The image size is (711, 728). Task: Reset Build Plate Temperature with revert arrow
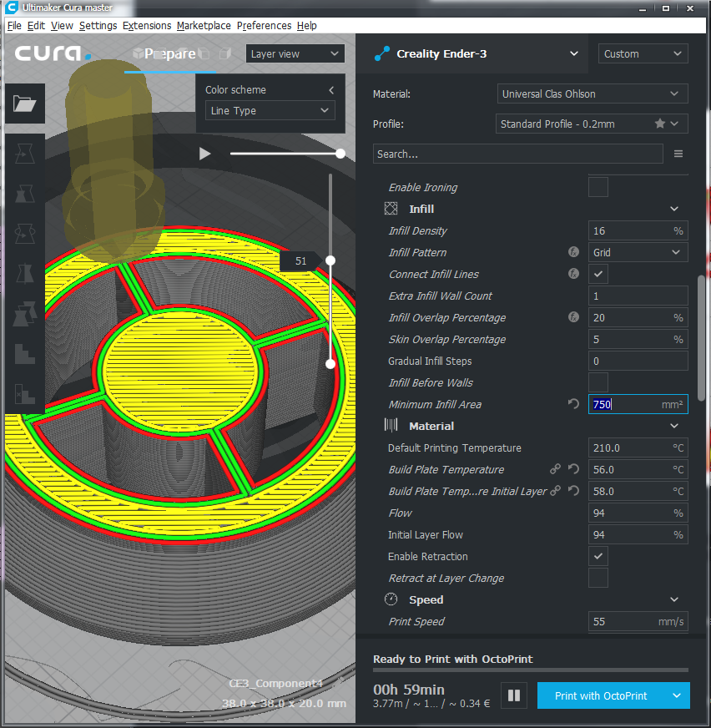click(x=573, y=469)
